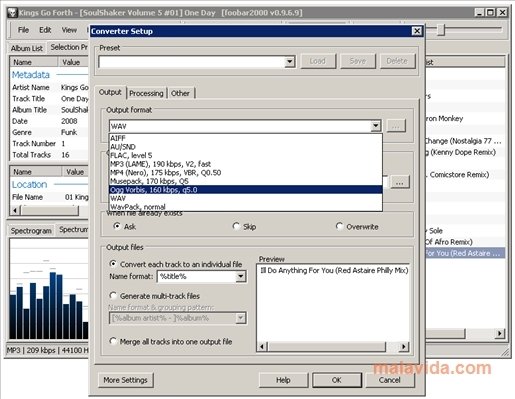Choose Ogg Vorbis, 160 kbps format
Image resolution: width=515 pixels, height=399 pixels.
[x=246, y=190]
